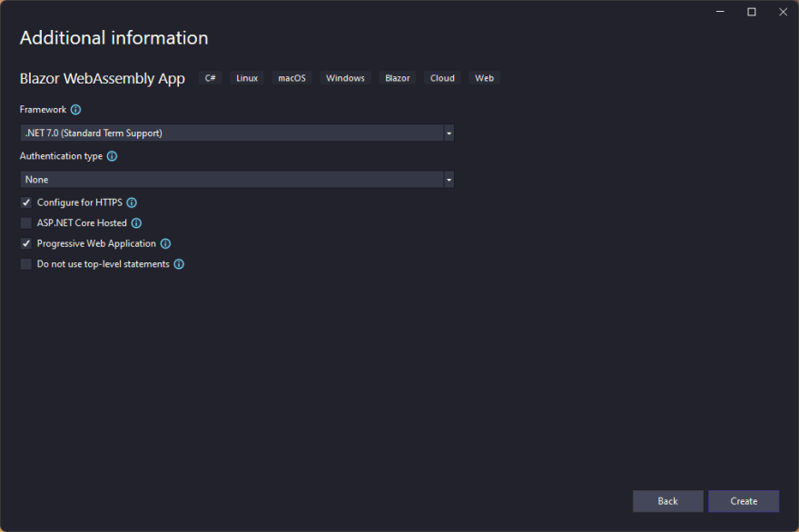Minimize the dialog window
799x532 pixels.
tap(720, 12)
